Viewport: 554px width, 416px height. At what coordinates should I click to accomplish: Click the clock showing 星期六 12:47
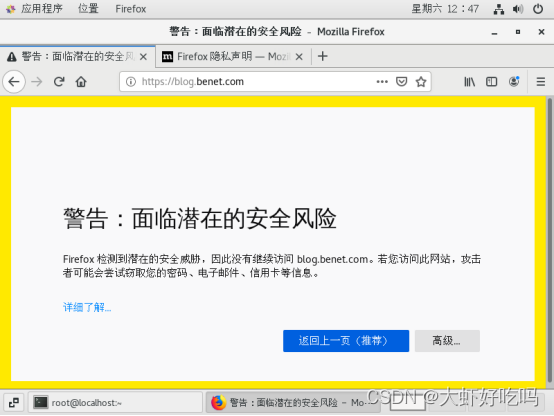point(445,8)
